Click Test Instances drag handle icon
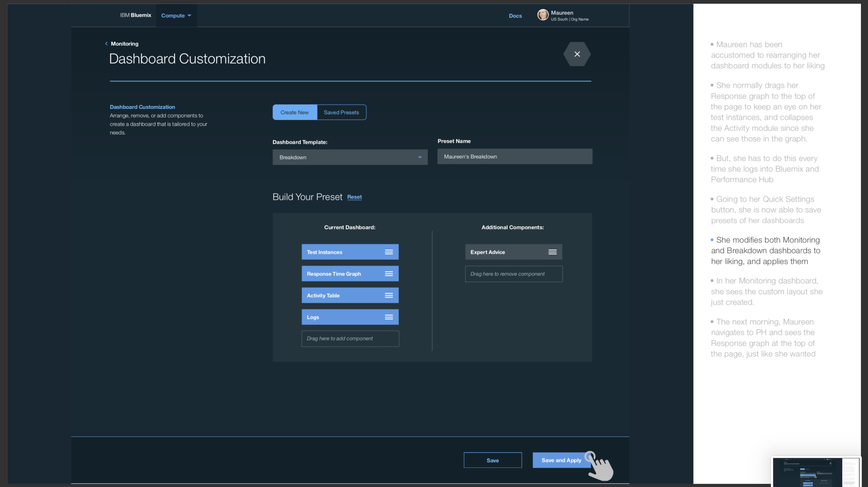 389,252
